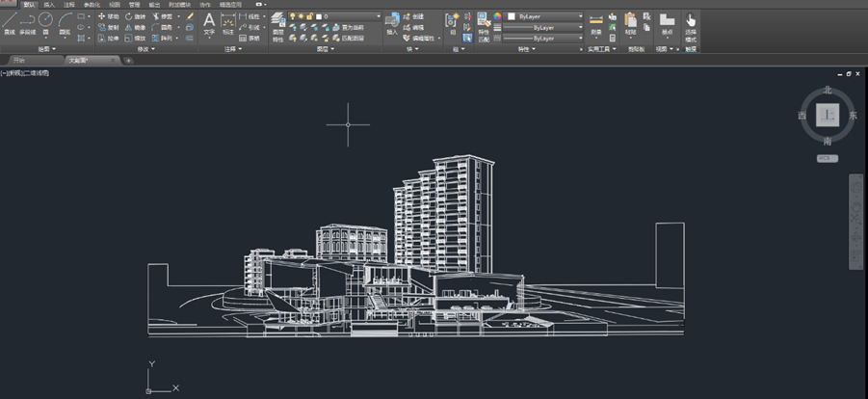Switch to the 插入 ribbon tab
The width and height of the screenshot is (868, 399).
[49, 4]
